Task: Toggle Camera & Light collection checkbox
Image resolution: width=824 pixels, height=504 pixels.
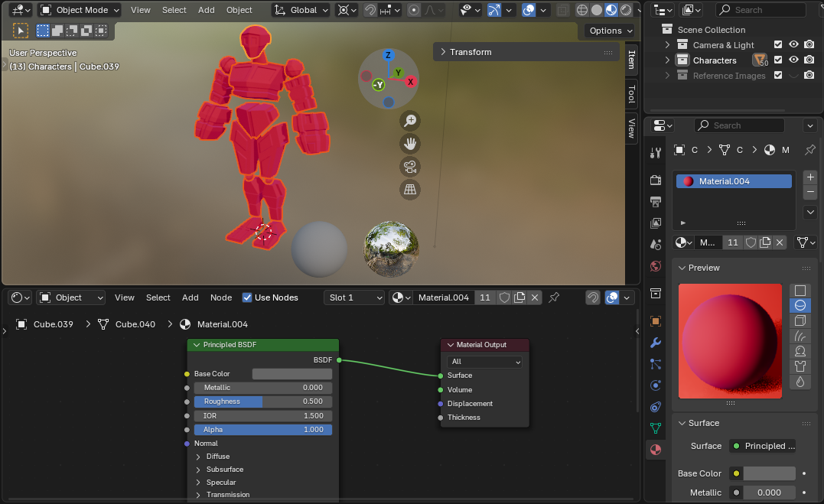Action: (778, 44)
